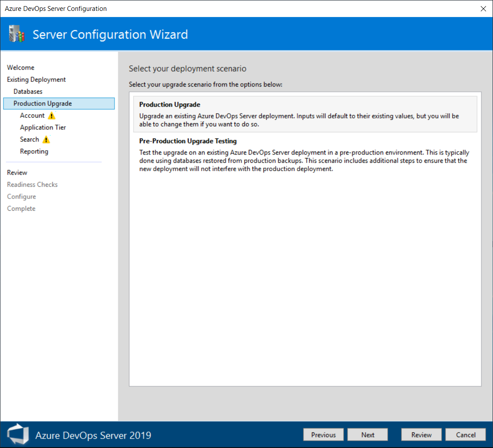The width and height of the screenshot is (493, 448).
Task: Click the Review button in footer
Action: (421, 435)
